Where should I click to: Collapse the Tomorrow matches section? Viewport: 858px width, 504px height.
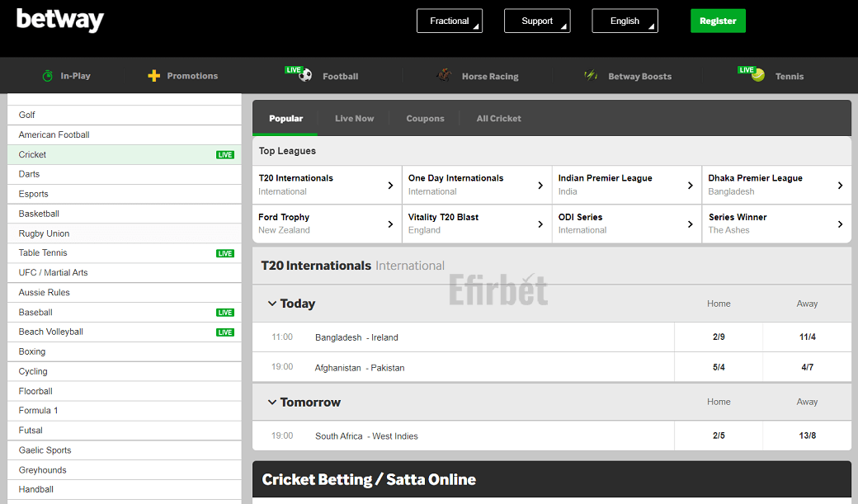tap(272, 402)
